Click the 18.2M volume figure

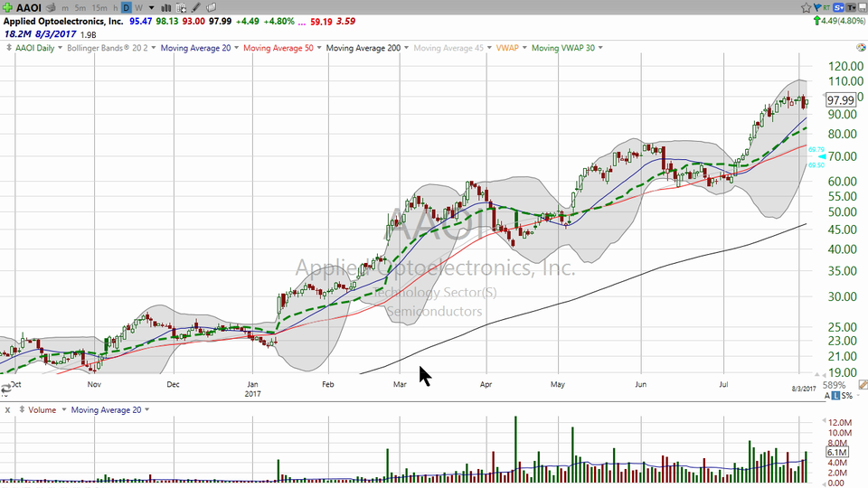point(16,33)
